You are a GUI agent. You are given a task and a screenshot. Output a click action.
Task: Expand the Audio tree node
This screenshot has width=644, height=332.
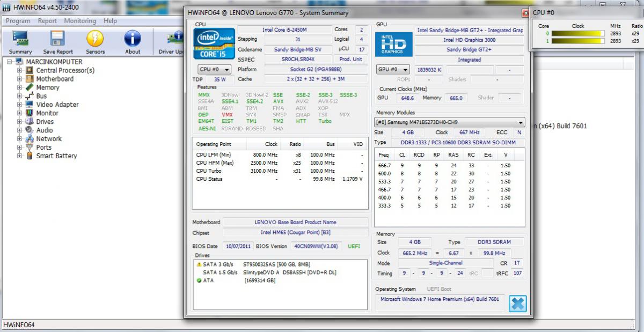[x=20, y=130]
